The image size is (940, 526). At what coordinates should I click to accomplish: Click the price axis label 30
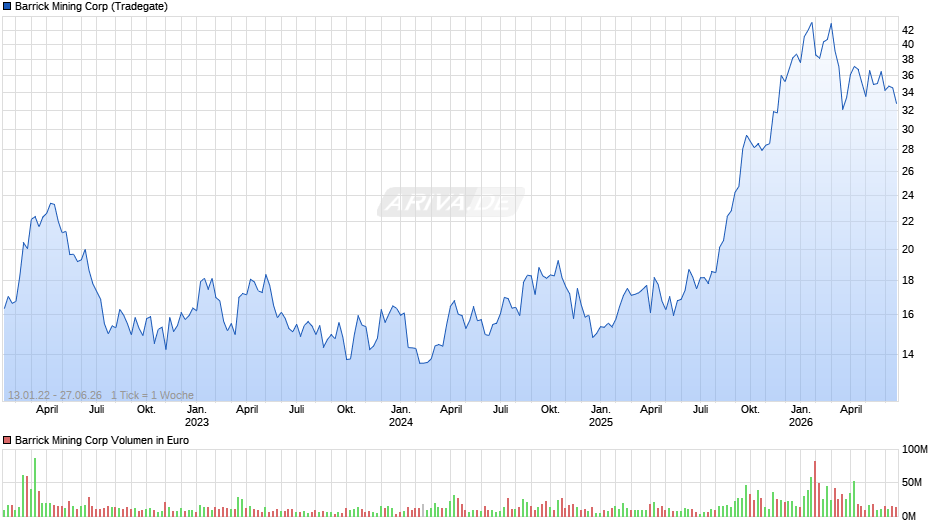(908, 130)
